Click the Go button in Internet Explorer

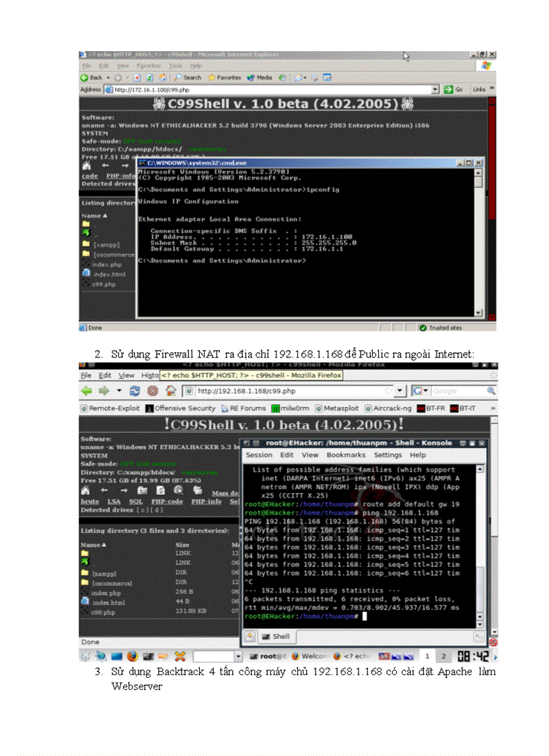click(x=454, y=89)
